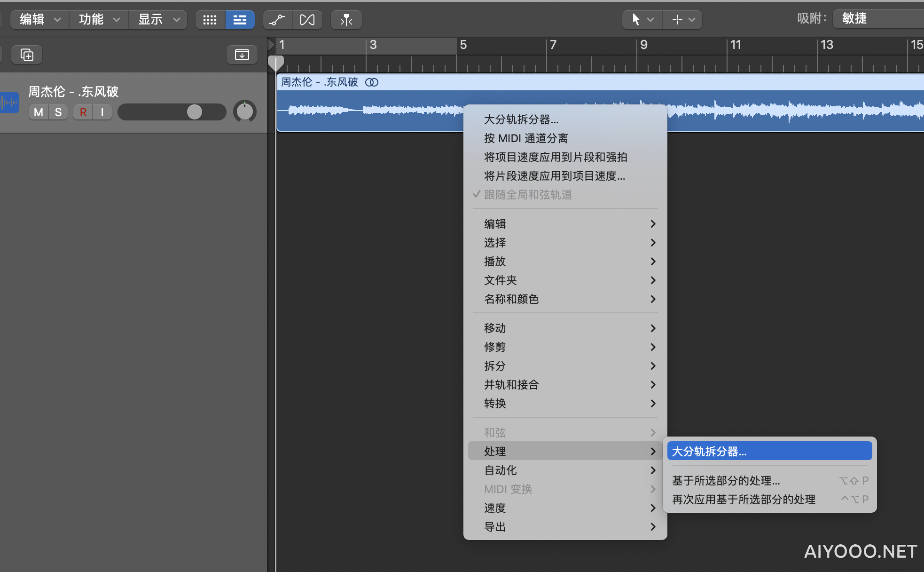Expand the 文件夹 submenu
Screen dimensions: 924x572
(x=565, y=280)
